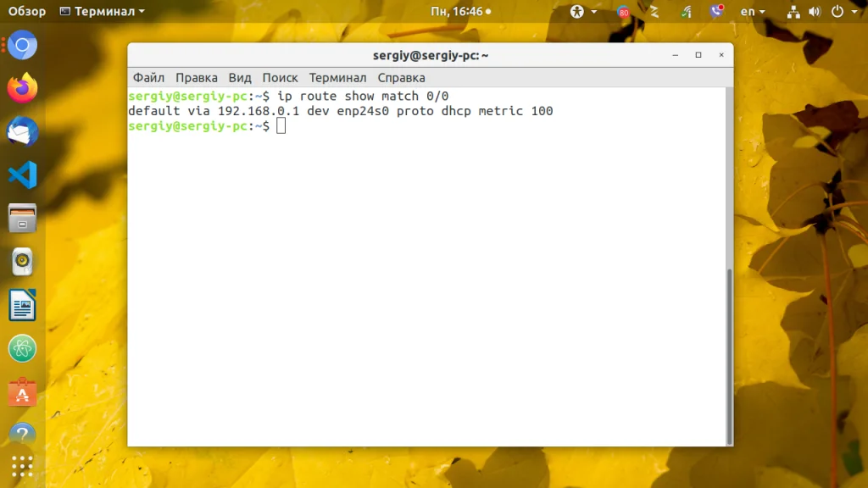Click the red 80 tray indicator

click(623, 12)
